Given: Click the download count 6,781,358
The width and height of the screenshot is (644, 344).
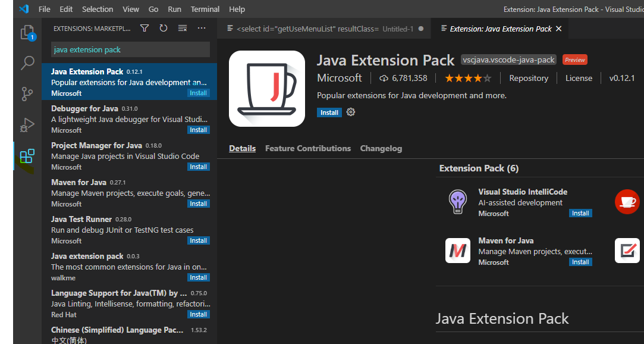Looking at the screenshot, I should click(404, 78).
